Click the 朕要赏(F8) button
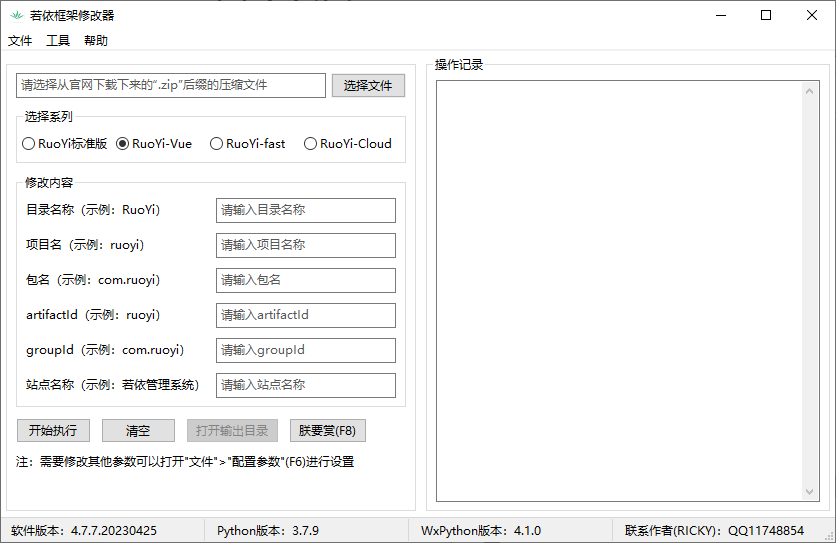The width and height of the screenshot is (836, 543). point(327,430)
